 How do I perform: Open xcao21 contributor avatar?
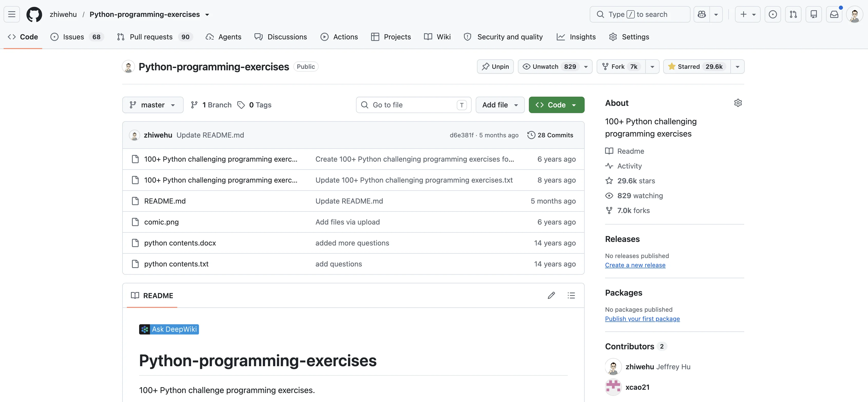(613, 387)
